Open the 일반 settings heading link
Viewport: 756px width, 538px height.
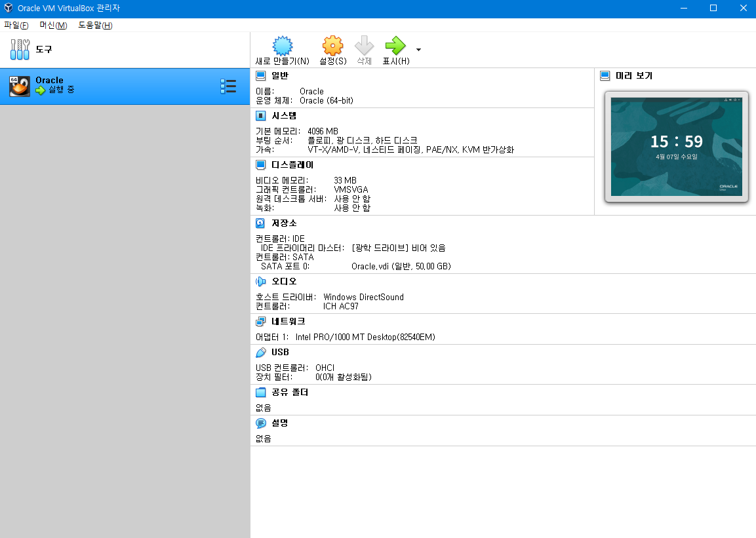(279, 75)
